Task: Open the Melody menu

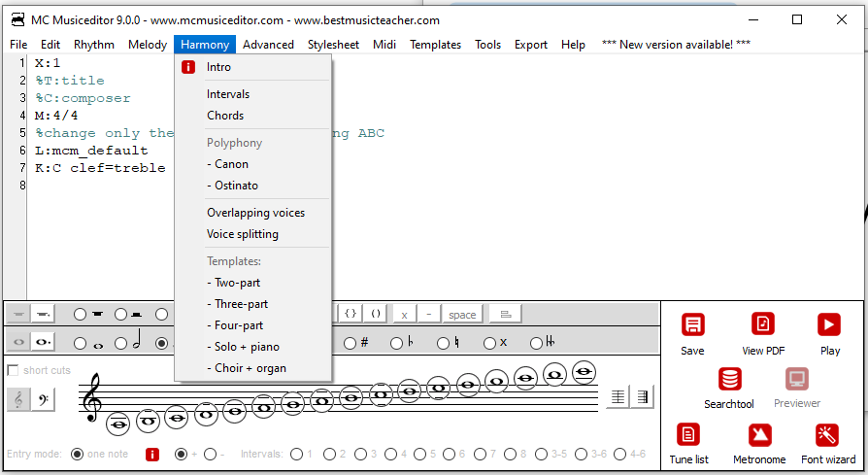Action: pos(148,45)
